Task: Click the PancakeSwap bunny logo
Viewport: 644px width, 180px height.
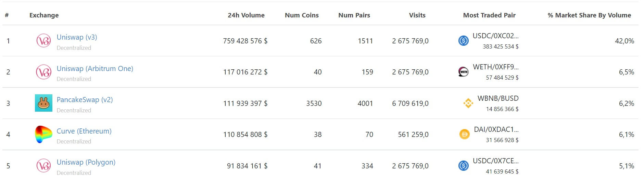Action: (x=43, y=103)
